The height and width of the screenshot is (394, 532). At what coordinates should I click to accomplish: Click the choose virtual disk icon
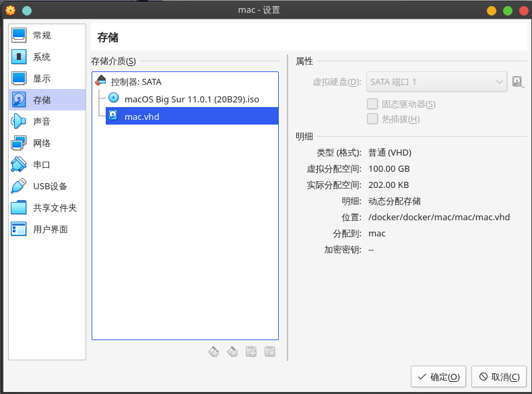pyautogui.click(x=518, y=81)
